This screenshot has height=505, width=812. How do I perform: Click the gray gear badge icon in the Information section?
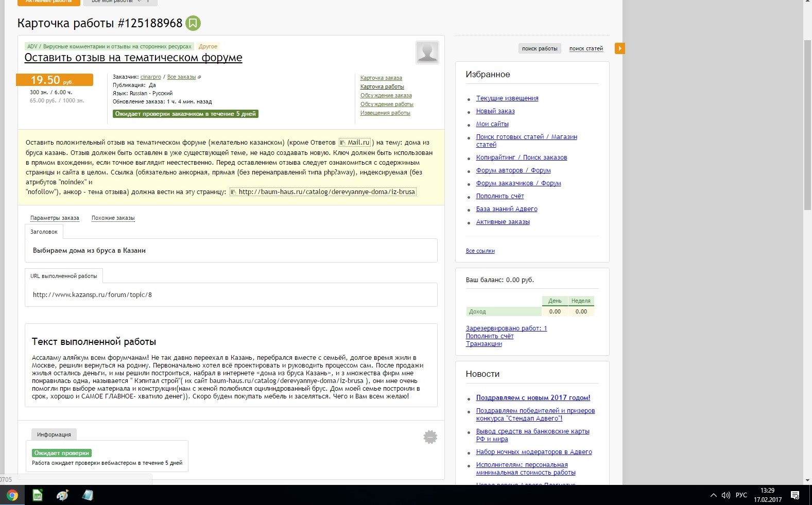tap(430, 437)
